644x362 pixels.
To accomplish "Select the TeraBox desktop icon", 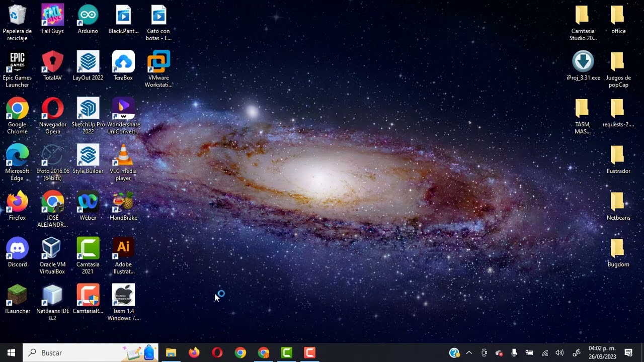I will (123, 66).
